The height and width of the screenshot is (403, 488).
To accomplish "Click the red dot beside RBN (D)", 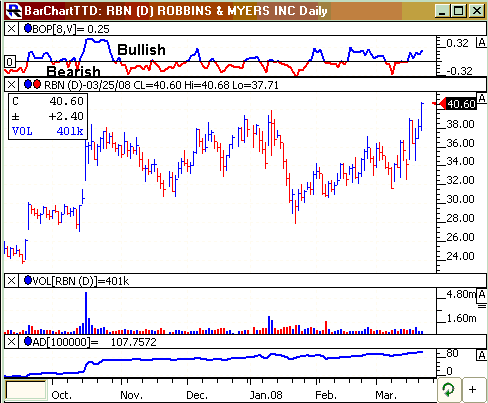I will [x=37, y=84].
